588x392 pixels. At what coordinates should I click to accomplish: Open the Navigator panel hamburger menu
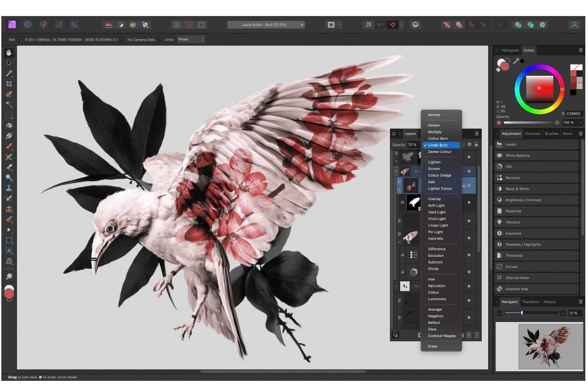pos(580,302)
